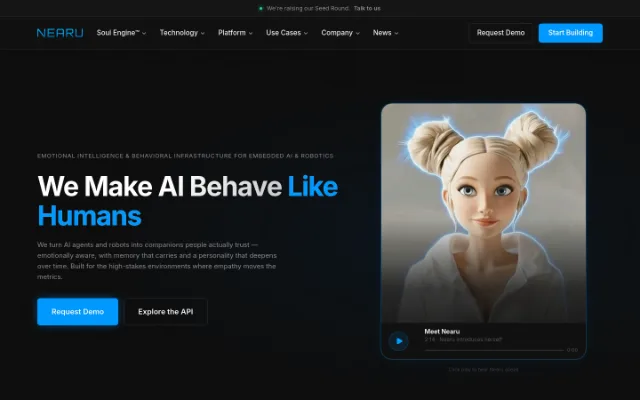Click the 'We Make AI Behave' headline
The width and height of the screenshot is (640, 400).
[x=188, y=201]
